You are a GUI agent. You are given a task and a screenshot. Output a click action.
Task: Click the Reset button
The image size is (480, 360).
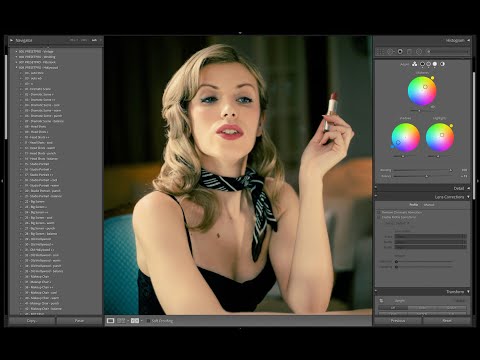[447, 321]
